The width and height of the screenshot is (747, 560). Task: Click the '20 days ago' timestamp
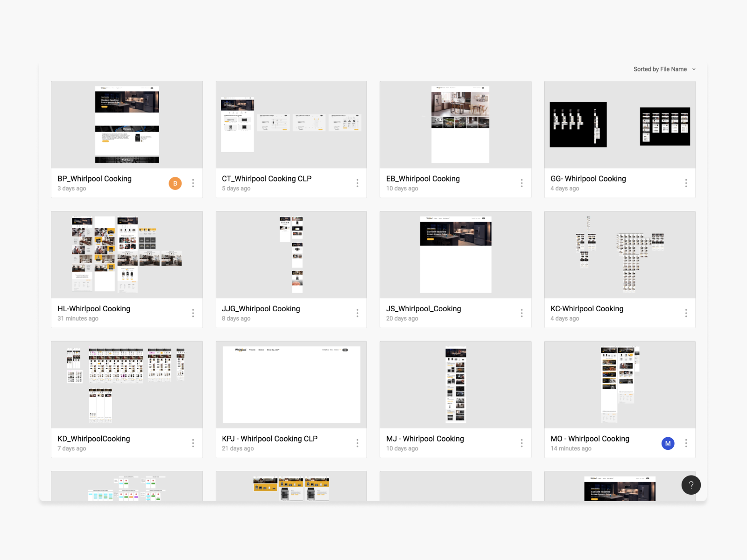pyautogui.click(x=402, y=319)
